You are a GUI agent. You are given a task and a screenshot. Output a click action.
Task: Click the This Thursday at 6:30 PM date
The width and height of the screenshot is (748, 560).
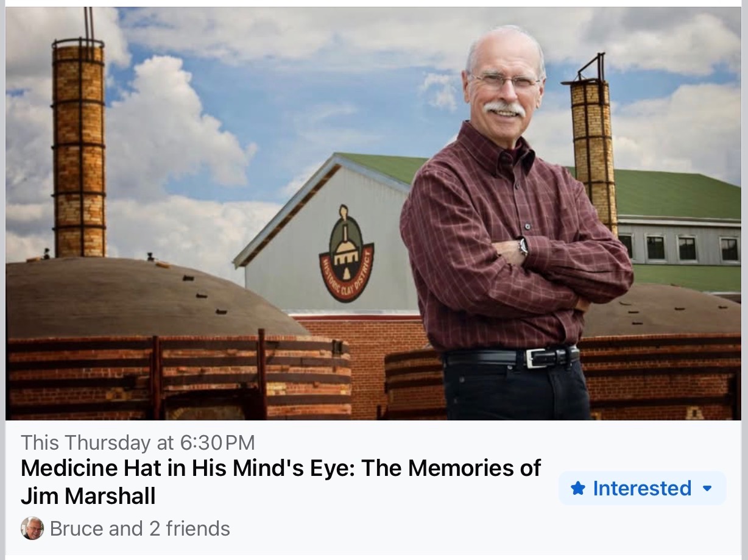(x=138, y=442)
